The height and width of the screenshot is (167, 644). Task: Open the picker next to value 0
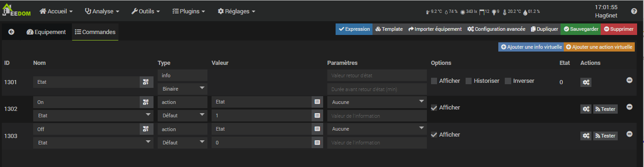tap(317, 143)
